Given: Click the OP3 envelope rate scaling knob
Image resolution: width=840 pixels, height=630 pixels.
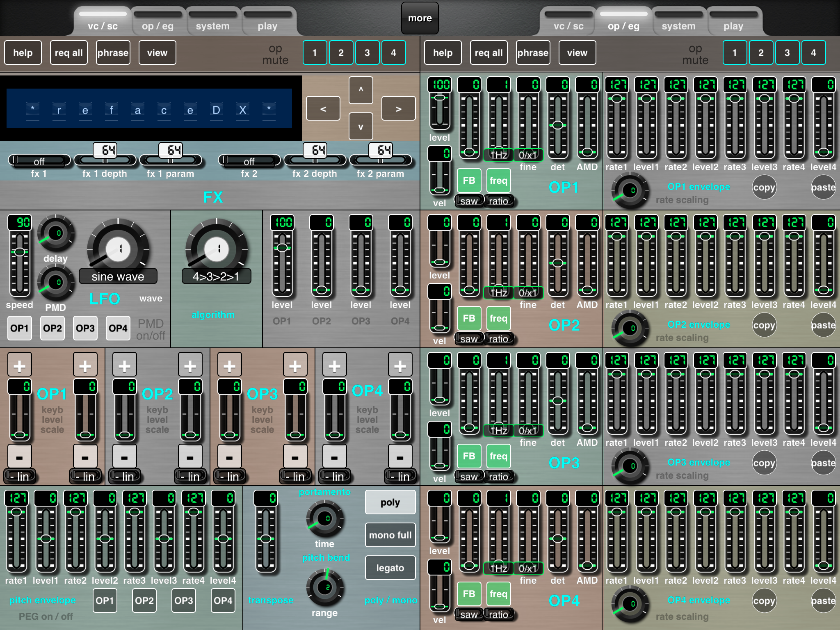Looking at the screenshot, I should coord(630,466).
